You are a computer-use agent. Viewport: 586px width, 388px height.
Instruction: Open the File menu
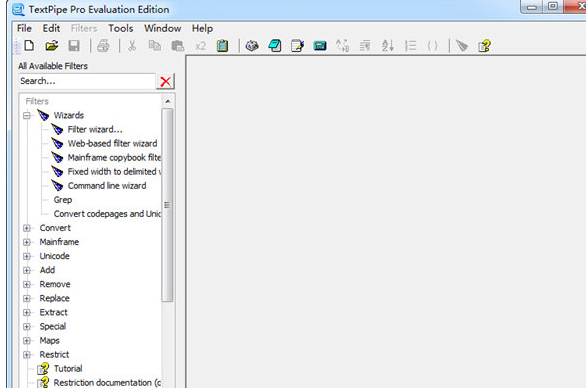pyautogui.click(x=24, y=28)
